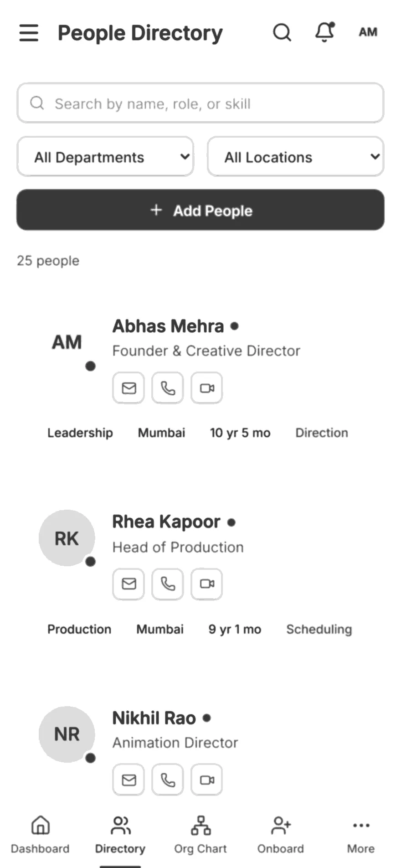
Task: Open notifications bell
Action: (x=325, y=32)
